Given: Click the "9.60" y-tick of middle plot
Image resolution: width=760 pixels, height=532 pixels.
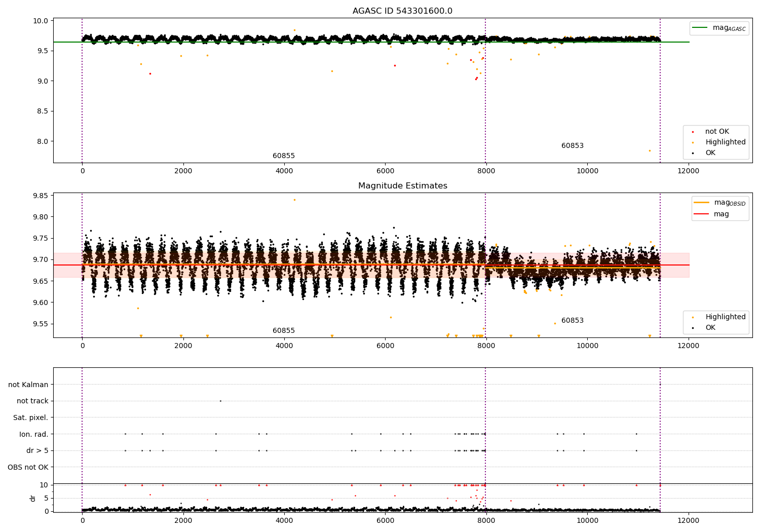Looking at the screenshot, I should tap(41, 303).
